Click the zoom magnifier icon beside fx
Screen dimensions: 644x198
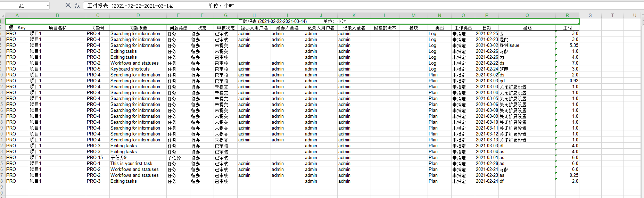coord(68,6)
